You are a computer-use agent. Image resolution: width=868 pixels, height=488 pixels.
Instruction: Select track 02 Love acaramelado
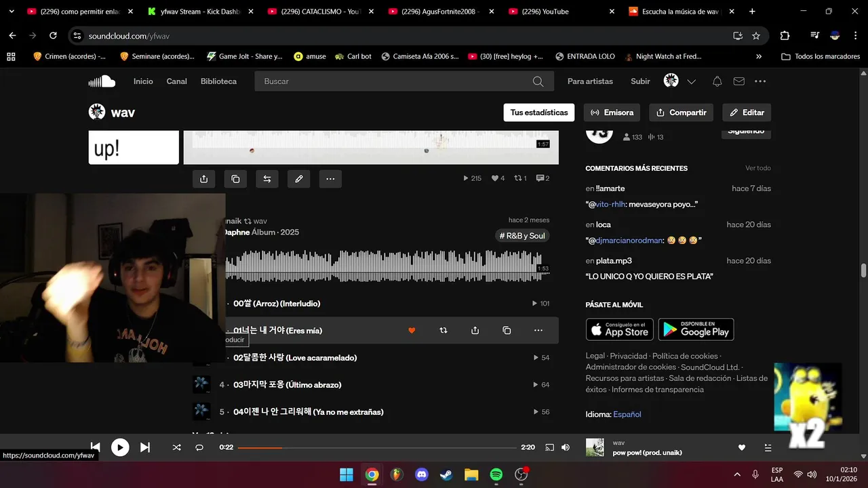click(x=295, y=358)
